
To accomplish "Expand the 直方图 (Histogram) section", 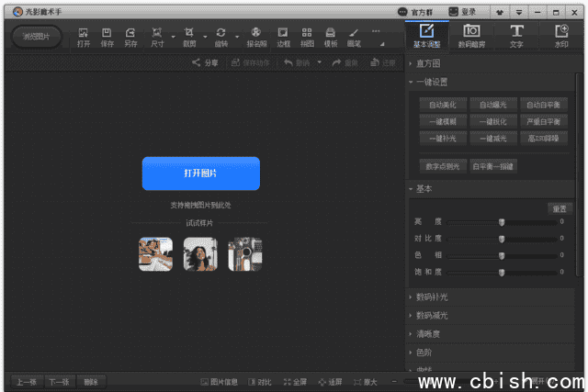I will (x=428, y=63).
